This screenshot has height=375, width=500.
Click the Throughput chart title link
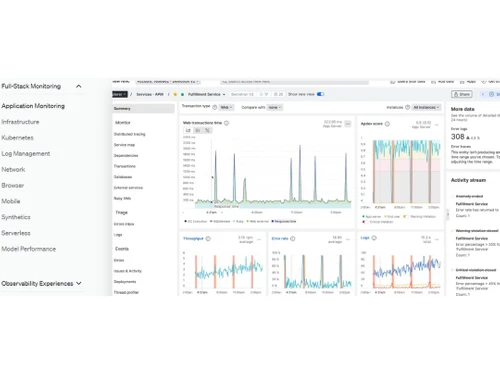(x=193, y=238)
